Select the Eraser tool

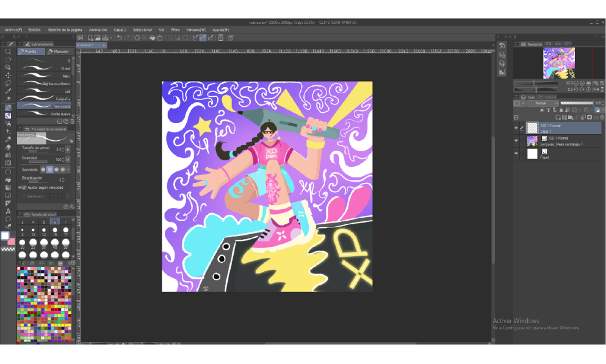(x=8, y=147)
